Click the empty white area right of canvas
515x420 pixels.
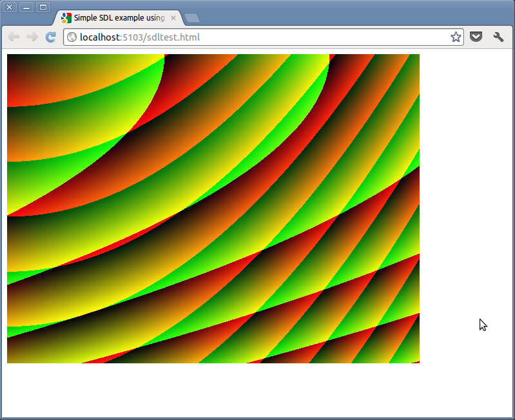point(464,193)
